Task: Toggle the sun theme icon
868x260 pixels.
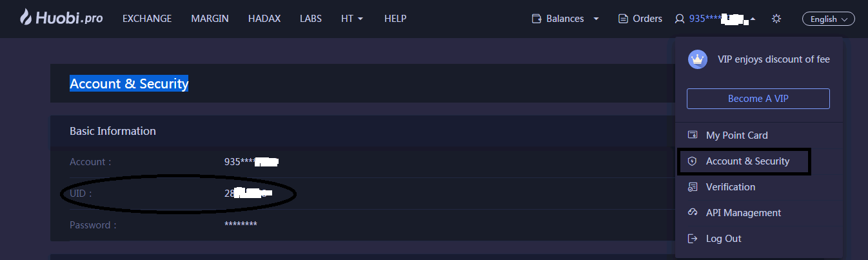Action: click(x=776, y=19)
